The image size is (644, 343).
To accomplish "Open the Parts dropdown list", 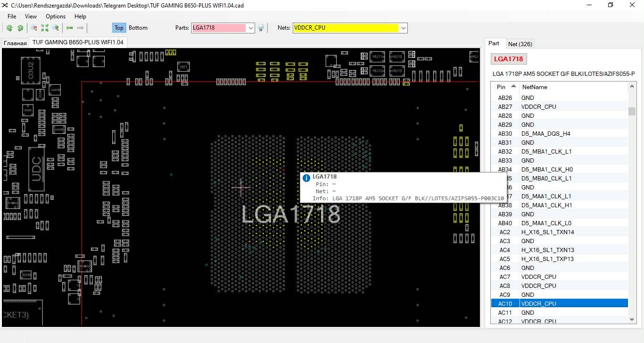I will coord(251,28).
